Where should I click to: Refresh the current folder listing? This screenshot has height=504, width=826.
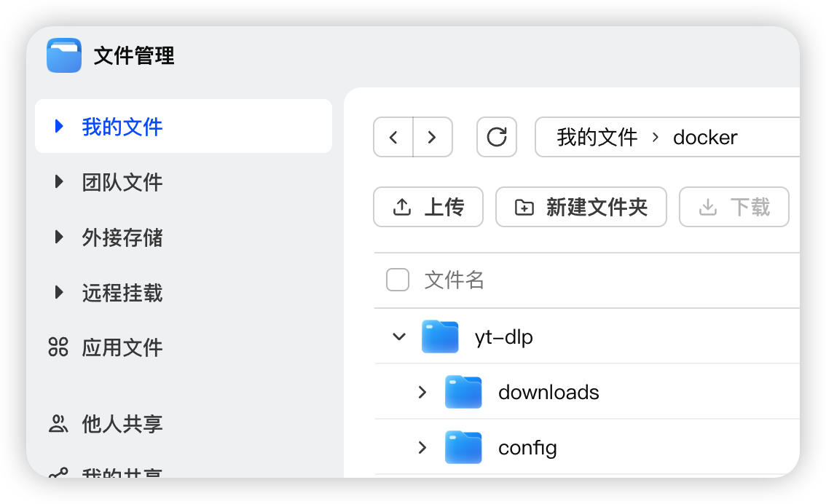(x=497, y=137)
